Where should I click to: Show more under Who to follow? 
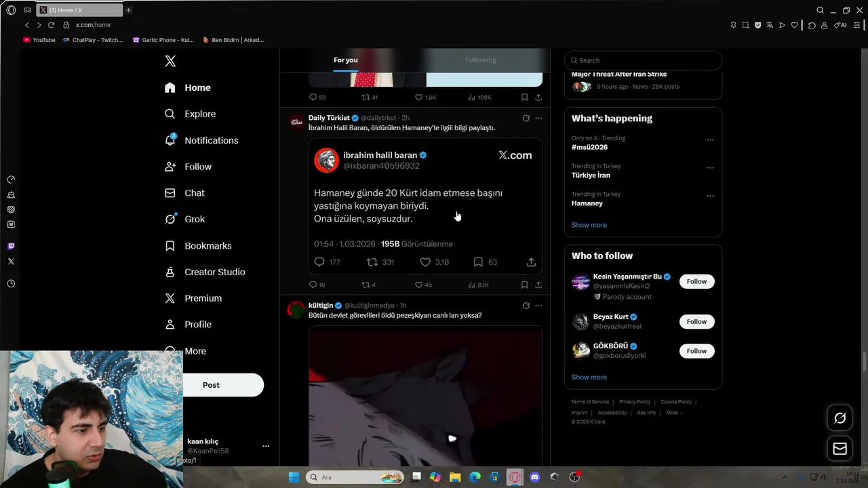(x=589, y=378)
